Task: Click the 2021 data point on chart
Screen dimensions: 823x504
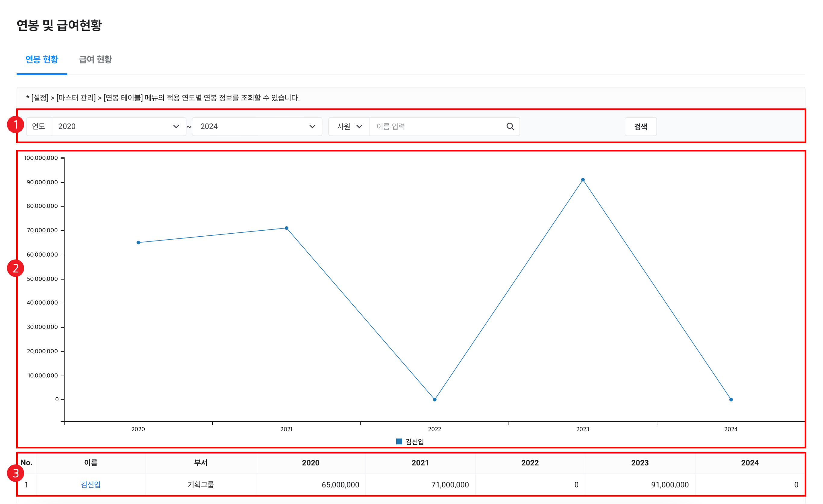Action: pyautogui.click(x=287, y=228)
